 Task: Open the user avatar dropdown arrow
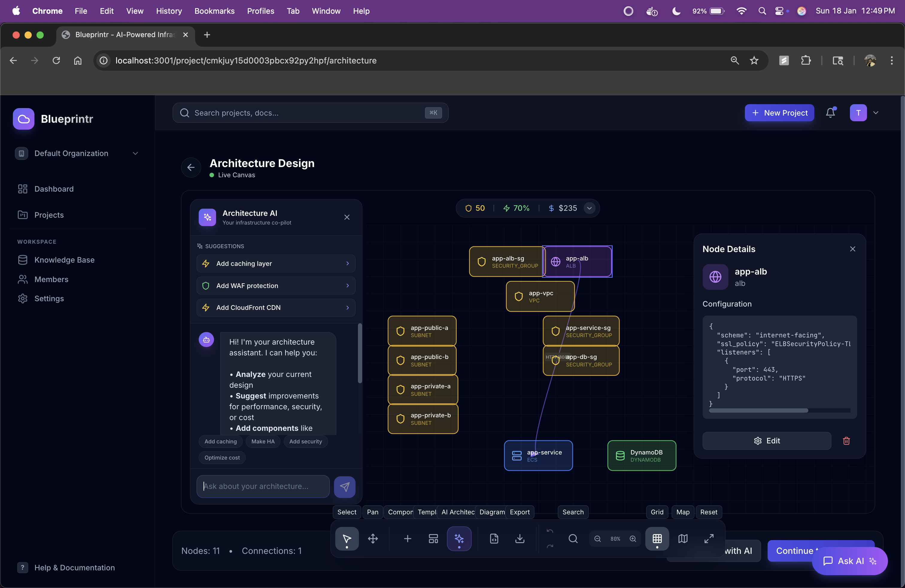pyautogui.click(x=876, y=113)
